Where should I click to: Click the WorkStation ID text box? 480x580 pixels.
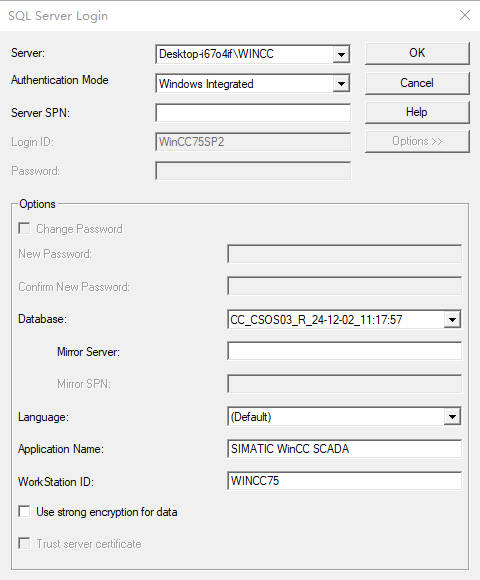pos(344,481)
